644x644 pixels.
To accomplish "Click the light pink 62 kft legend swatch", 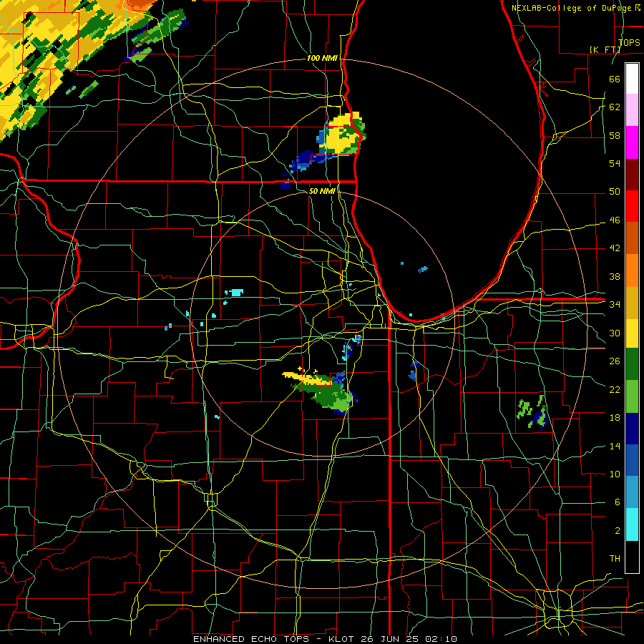I will click(632, 110).
